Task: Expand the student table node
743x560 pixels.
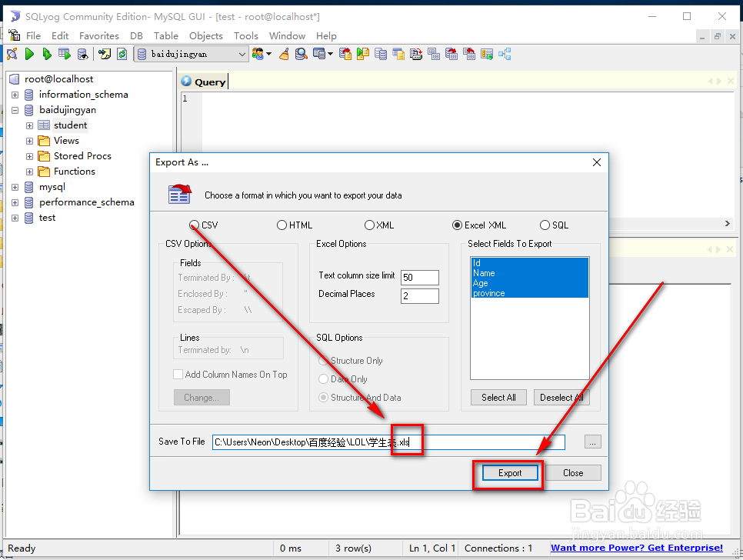Action: [x=29, y=125]
